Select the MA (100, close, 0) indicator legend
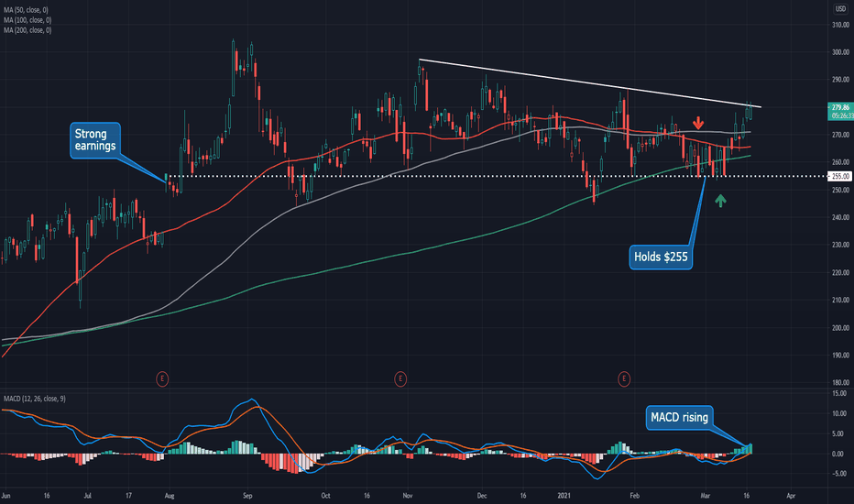The width and height of the screenshot is (854, 504). [x=27, y=19]
